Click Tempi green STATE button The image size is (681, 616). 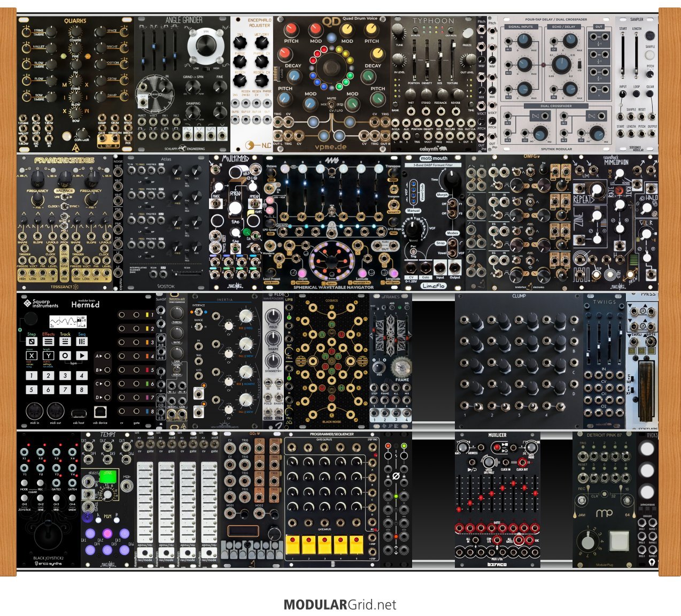click(108, 476)
